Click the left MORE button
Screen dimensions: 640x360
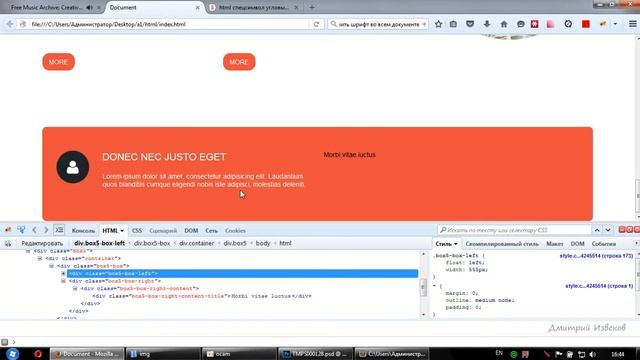click(58, 62)
